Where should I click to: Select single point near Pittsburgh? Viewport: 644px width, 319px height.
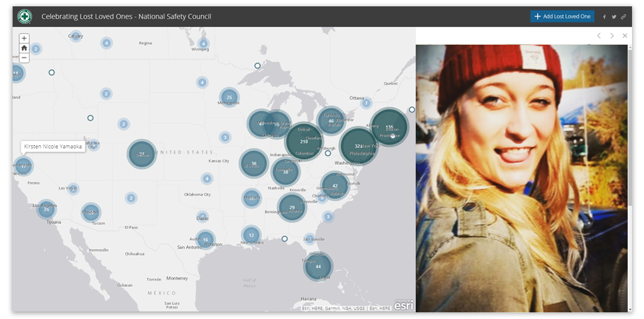(328, 154)
